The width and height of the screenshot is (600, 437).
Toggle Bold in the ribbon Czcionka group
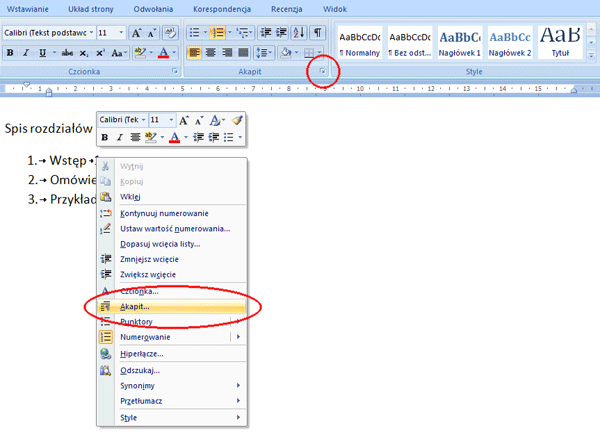click(10, 52)
